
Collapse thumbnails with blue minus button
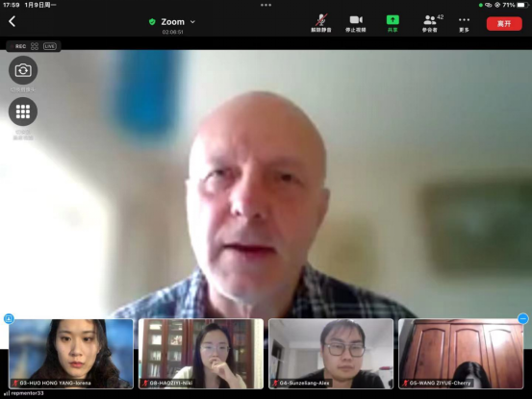point(522,318)
